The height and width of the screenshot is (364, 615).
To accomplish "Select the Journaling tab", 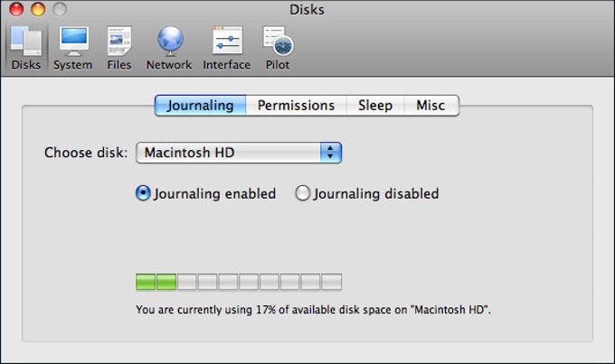I will click(x=201, y=105).
